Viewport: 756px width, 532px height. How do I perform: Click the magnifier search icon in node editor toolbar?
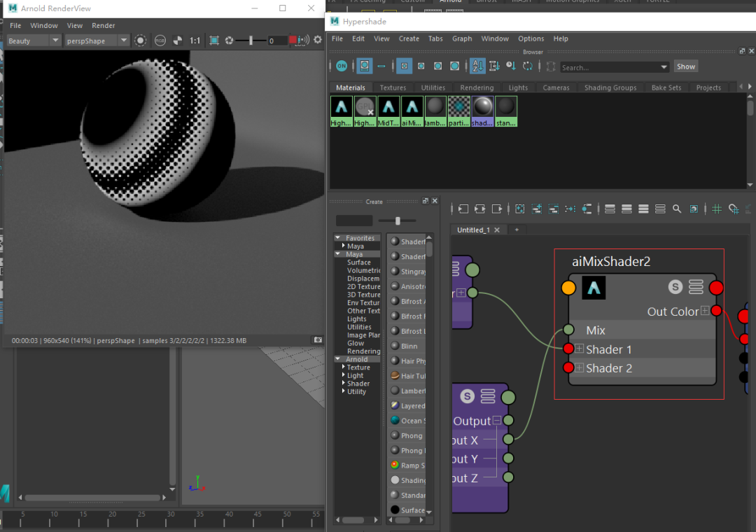tap(677, 209)
